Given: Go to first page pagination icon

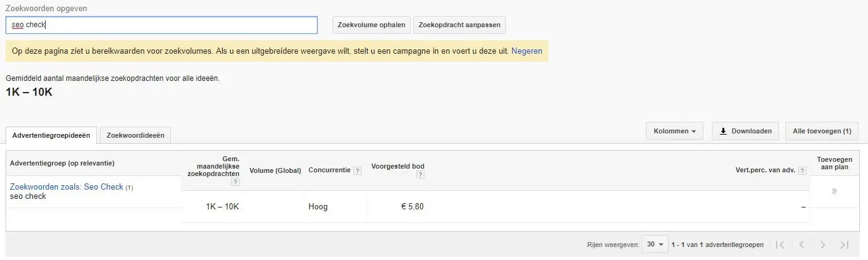Looking at the screenshot, I should point(780,245).
